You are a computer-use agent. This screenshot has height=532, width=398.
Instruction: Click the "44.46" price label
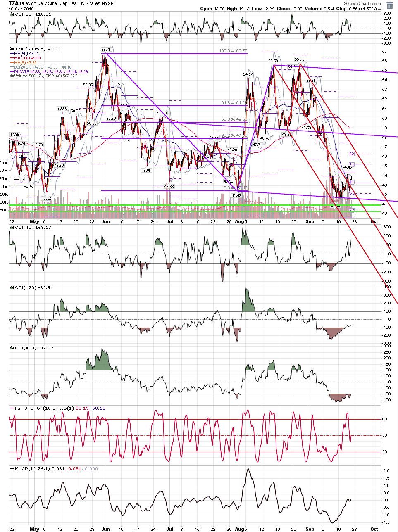click(x=348, y=167)
